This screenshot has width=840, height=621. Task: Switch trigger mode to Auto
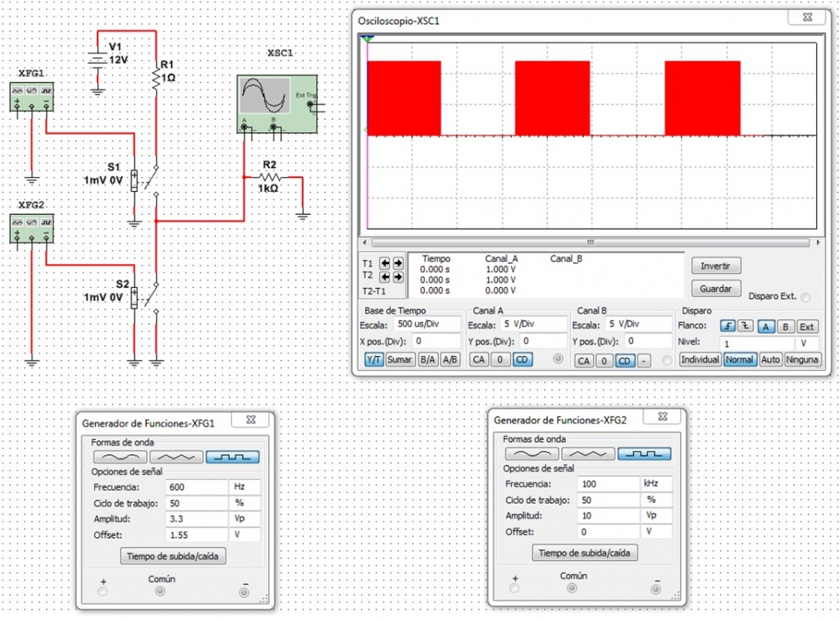(771, 360)
